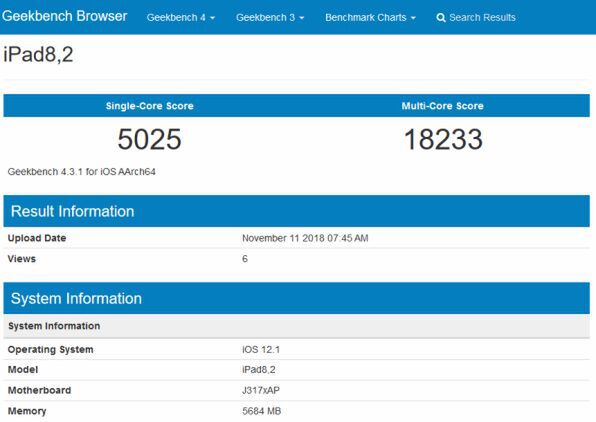Click the Multi-Core Score header
Image resolution: width=596 pixels, height=422 pixels.
(x=442, y=106)
